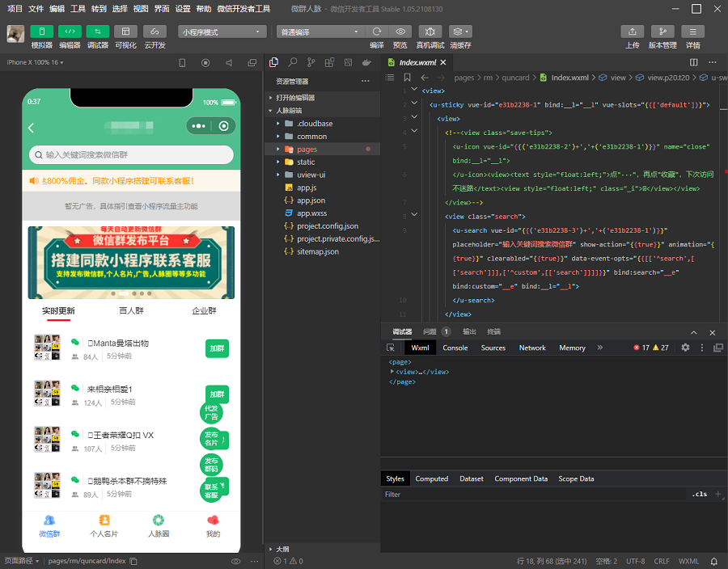
Task: Toggle the 编辑器 editor panel button
Action: [x=70, y=32]
